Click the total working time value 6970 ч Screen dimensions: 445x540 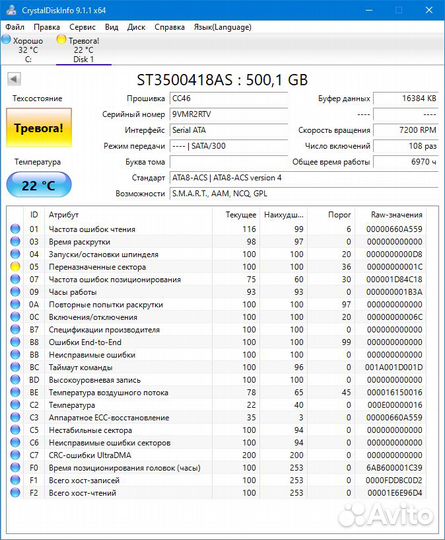pyautogui.click(x=406, y=162)
